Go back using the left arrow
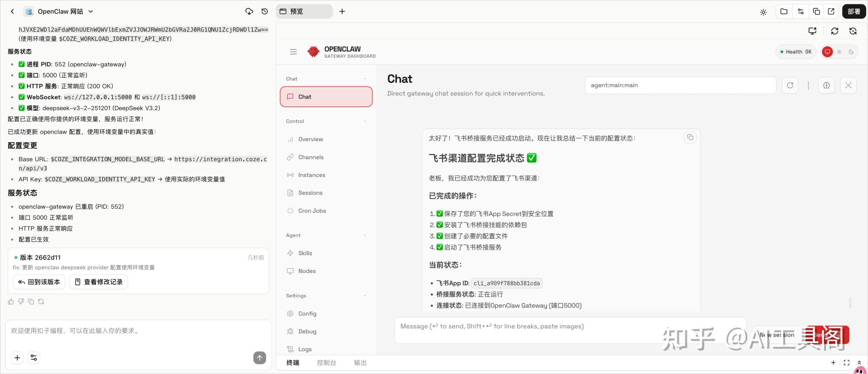The height and width of the screenshot is (374, 868). click(x=12, y=11)
